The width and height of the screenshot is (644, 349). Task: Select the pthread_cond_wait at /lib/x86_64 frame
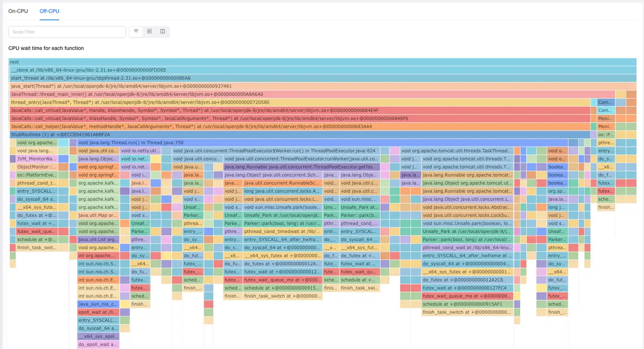[x=467, y=248]
